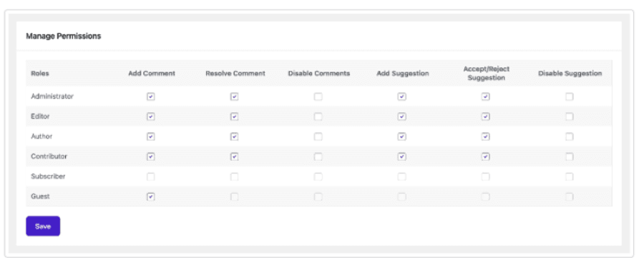Uncheck Add Comment for Contributor
Screen dimensions: 644x270
point(151,156)
